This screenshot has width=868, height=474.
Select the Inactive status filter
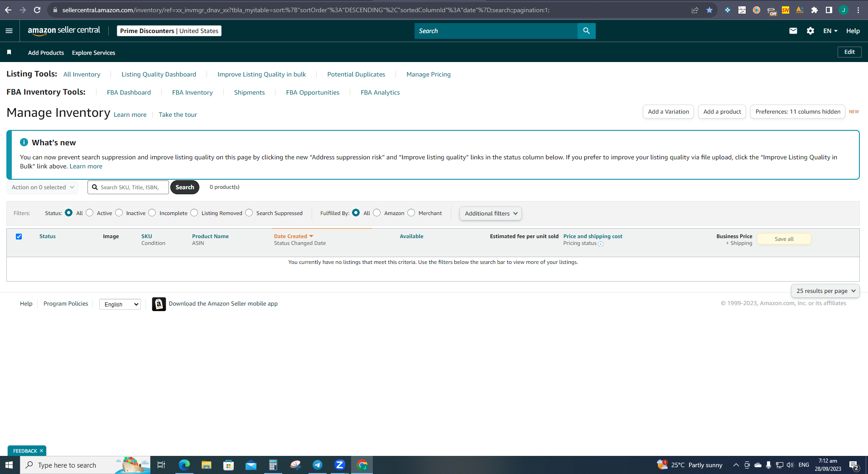119,213
